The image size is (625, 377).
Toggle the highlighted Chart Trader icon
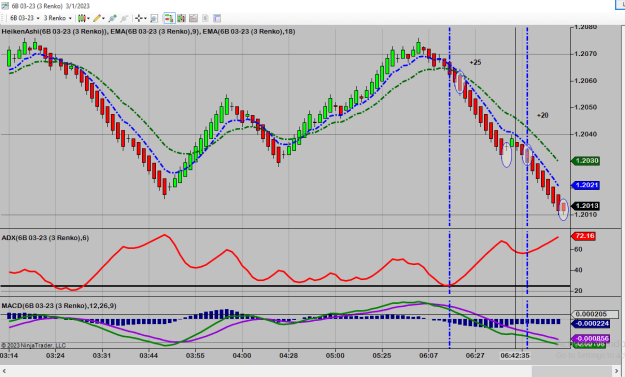(169, 18)
